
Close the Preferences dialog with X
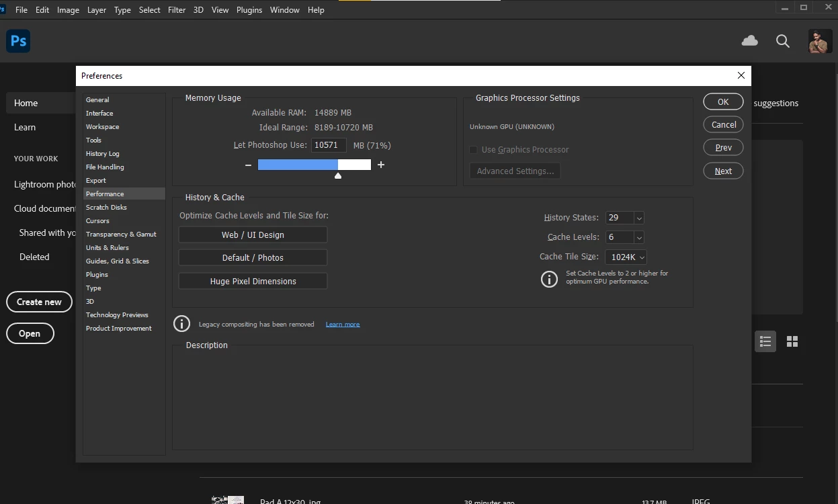(x=741, y=75)
